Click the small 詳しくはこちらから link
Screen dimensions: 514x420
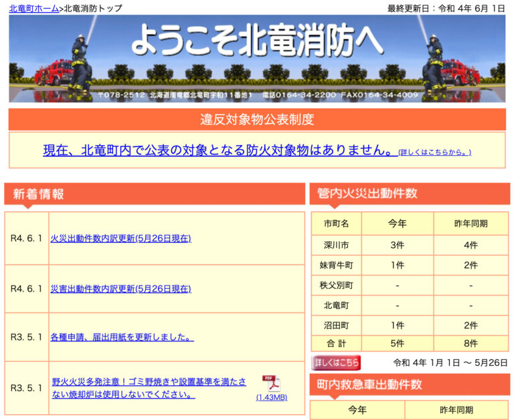(x=434, y=152)
